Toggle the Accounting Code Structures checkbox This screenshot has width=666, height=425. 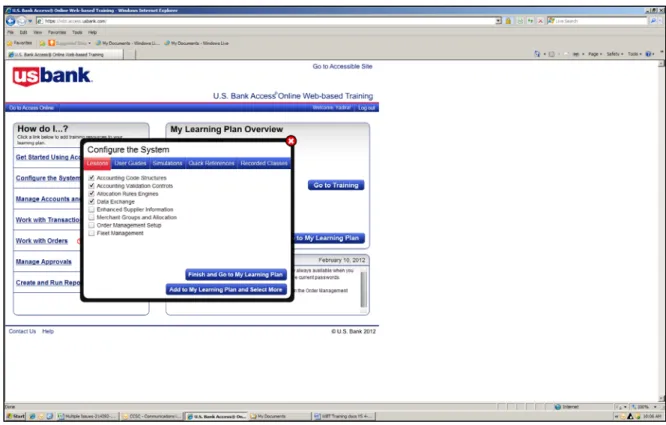(91, 178)
